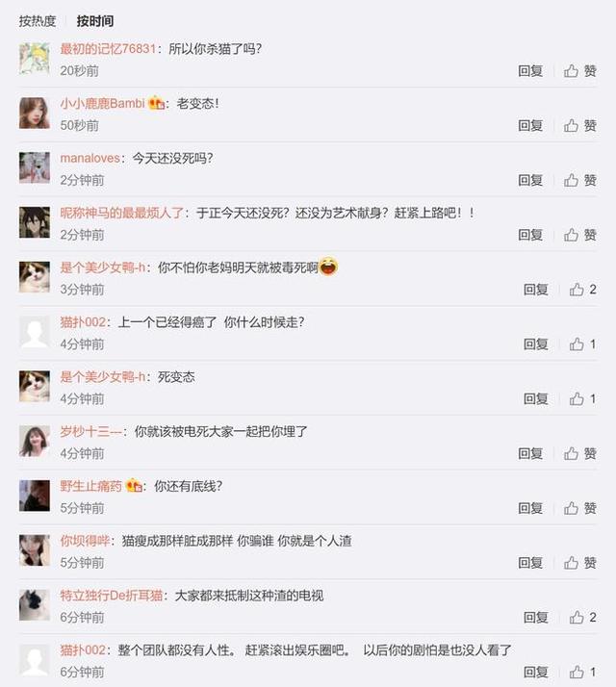Reply to 最初的记忆76831's comment
Screen dimensions: 616x687
point(530,71)
